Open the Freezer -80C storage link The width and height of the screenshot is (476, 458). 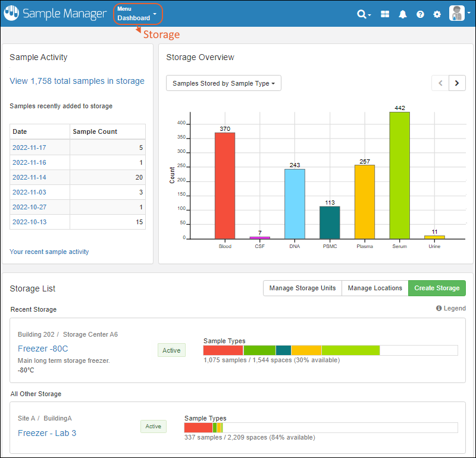[x=43, y=349]
